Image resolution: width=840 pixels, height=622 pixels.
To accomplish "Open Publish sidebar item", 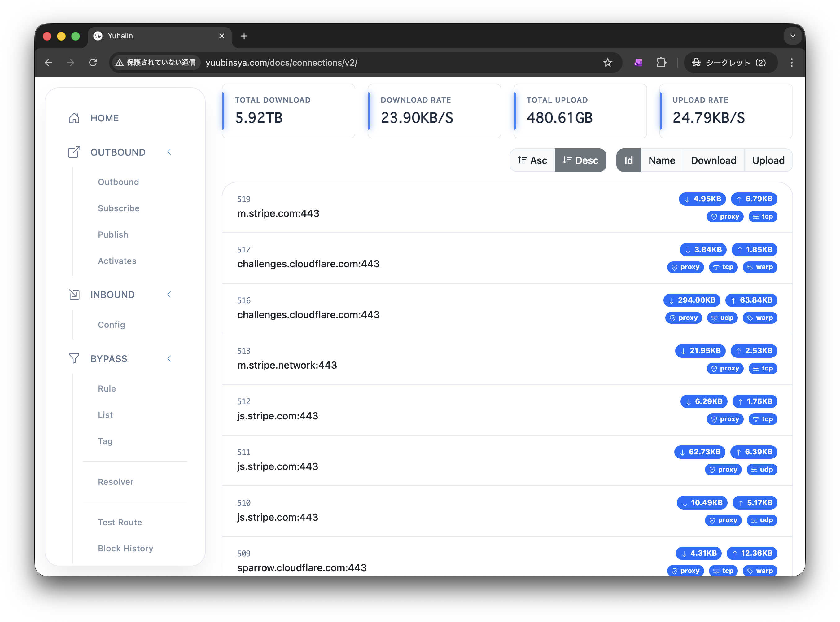I will click(x=113, y=234).
